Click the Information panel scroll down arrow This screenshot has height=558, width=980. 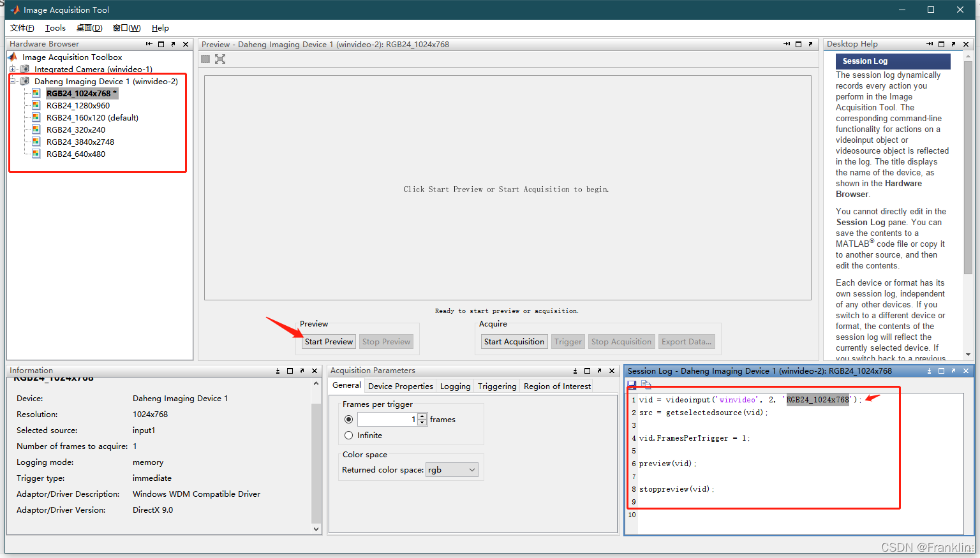[316, 529]
